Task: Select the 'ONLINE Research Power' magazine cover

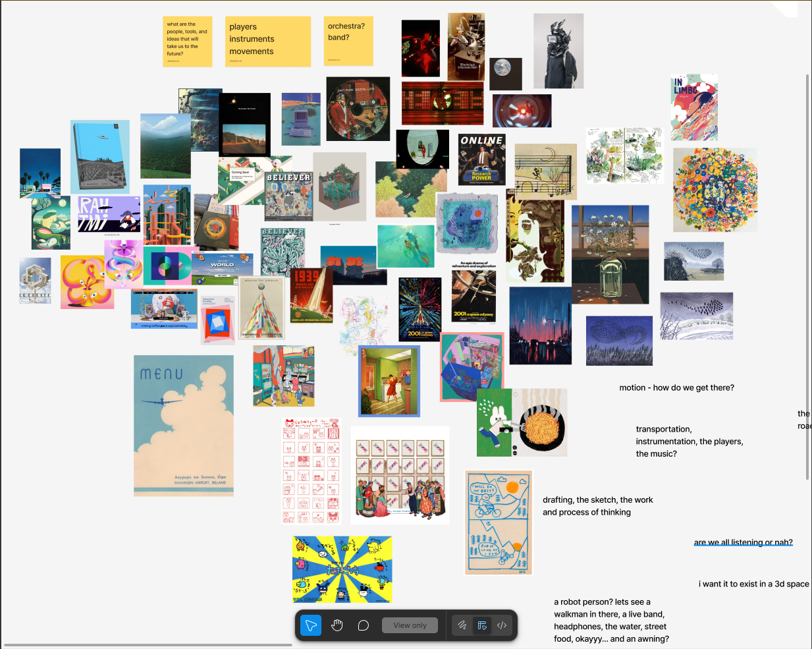Action: [482, 159]
